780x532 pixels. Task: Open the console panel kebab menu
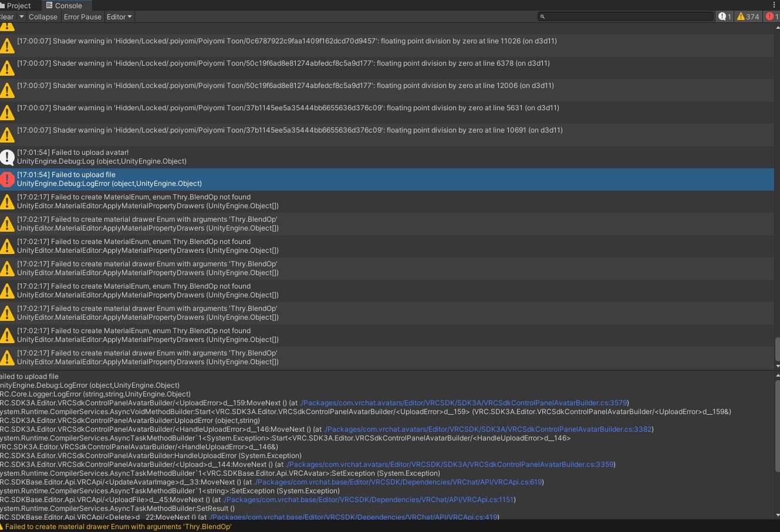click(775, 5)
